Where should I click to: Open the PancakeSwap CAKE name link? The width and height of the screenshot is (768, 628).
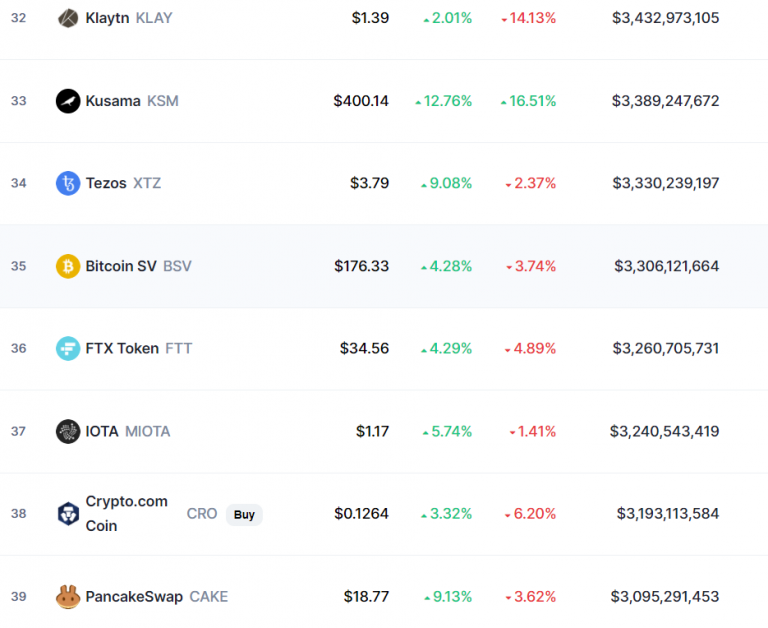coord(157,596)
